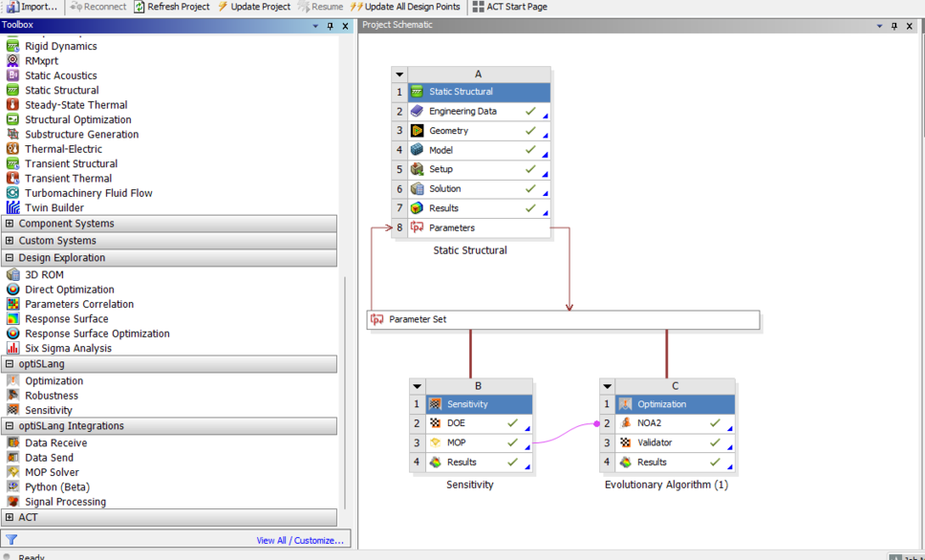925x560 pixels.
Task: Open system A header dropdown arrow
Action: (399, 75)
